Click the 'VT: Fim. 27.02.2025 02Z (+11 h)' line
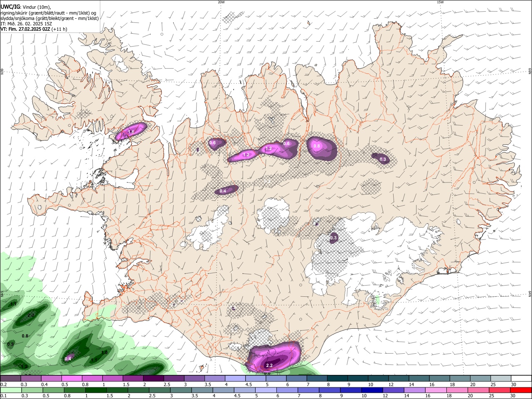532x399 pixels. [34, 29]
